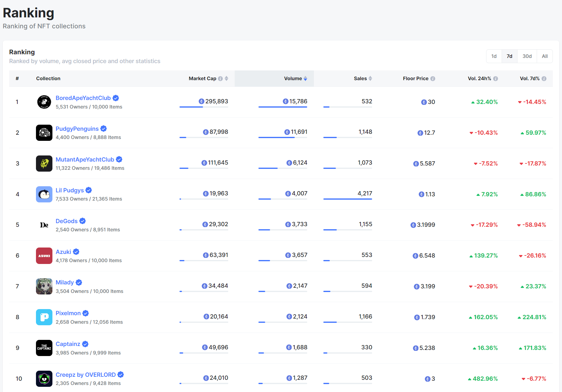
Task: Click the Vol. 7d% info icon
Action: (544, 79)
